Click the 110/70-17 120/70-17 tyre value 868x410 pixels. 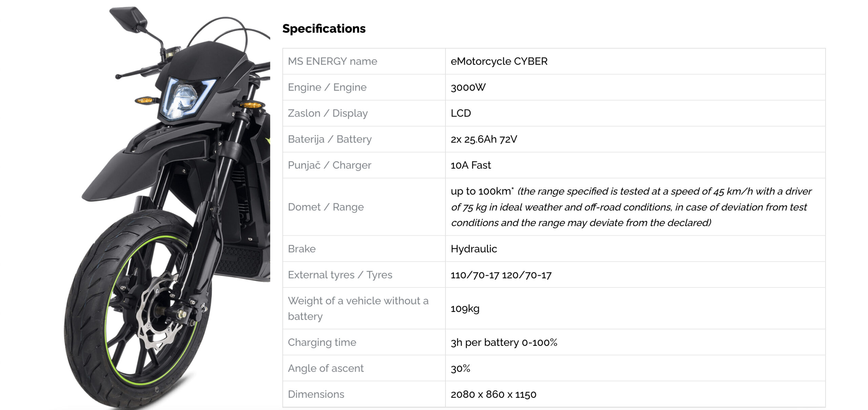click(x=501, y=275)
